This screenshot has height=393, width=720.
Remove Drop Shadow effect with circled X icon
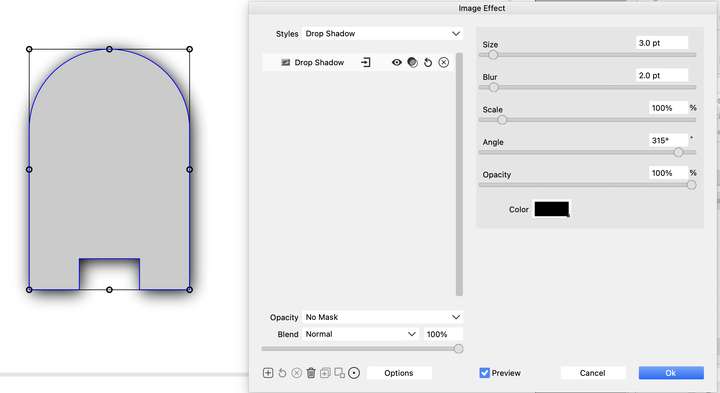coord(444,62)
